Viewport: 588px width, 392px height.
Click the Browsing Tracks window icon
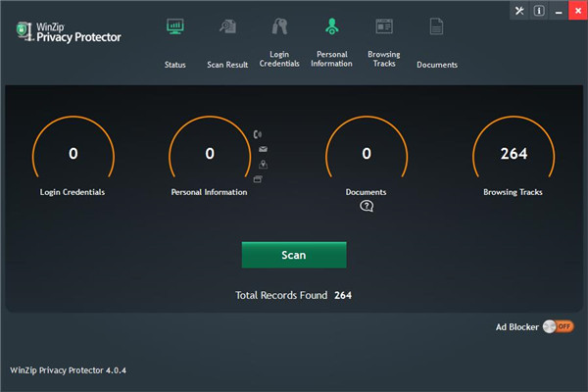click(x=384, y=26)
